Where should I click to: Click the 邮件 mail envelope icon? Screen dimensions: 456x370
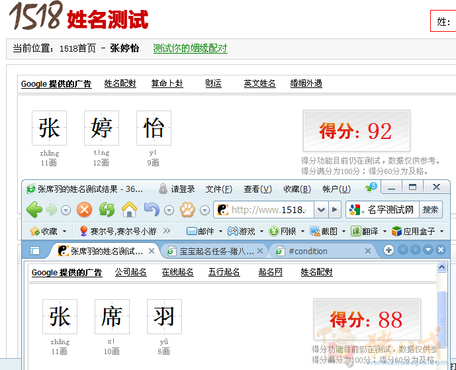(x=191, y=231)
